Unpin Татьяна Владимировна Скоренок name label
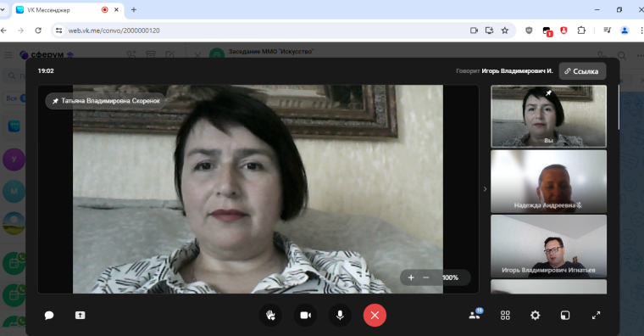The image size is (644, 336). click(106, 101)
